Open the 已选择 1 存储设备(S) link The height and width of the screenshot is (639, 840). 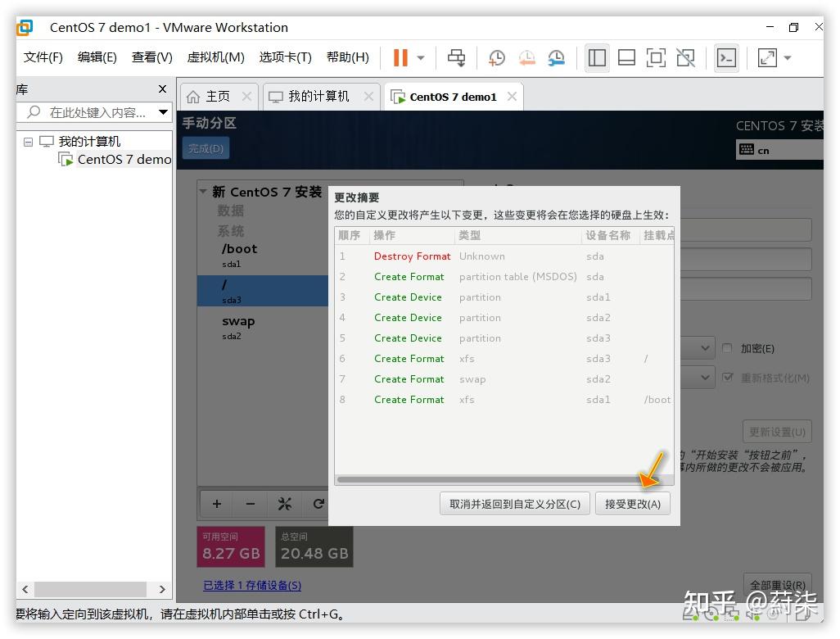(252, 586)
